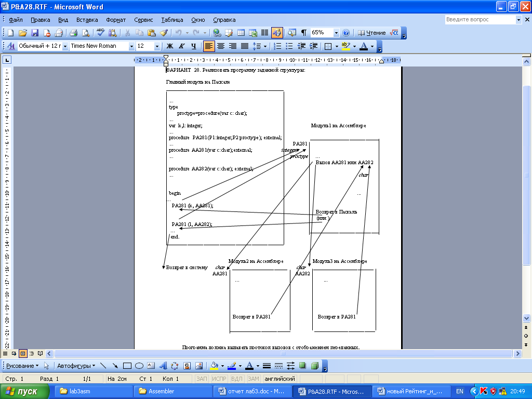Click the пуск Start button
Image resolution: width=532 pixels, height=399 pixels.
coord(24,391)
